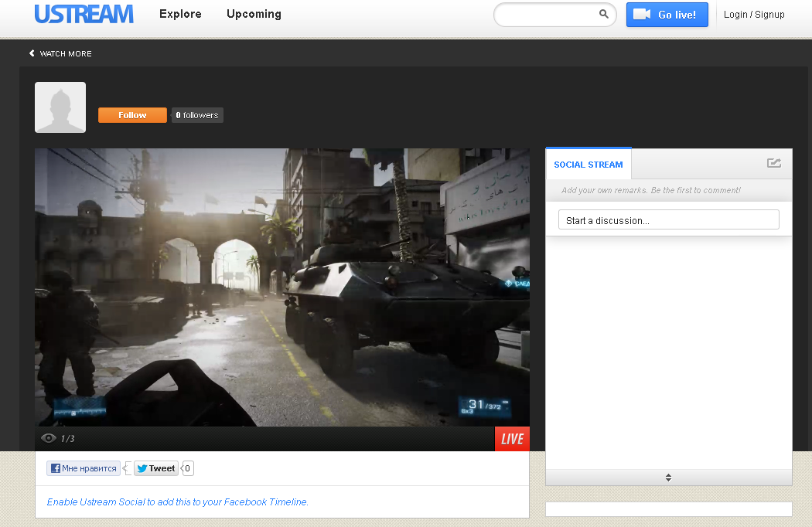Click the live video player
Screen dimensions: 812x527
(x=282, y=287)
